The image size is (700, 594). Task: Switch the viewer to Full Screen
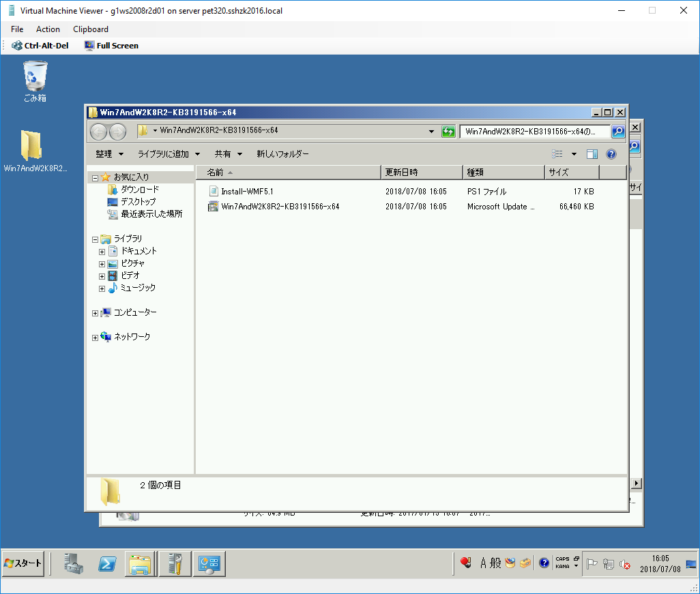pyautogui.click(x=111, y=46)
